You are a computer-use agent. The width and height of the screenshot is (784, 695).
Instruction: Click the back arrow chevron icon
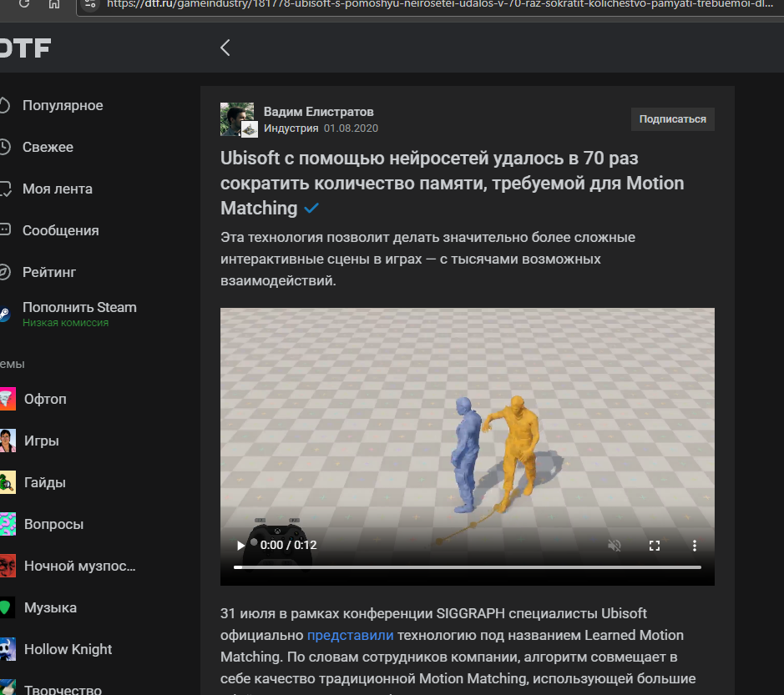[225, 48]
